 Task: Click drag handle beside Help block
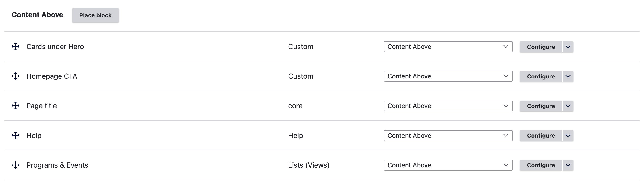pos(15,136)
